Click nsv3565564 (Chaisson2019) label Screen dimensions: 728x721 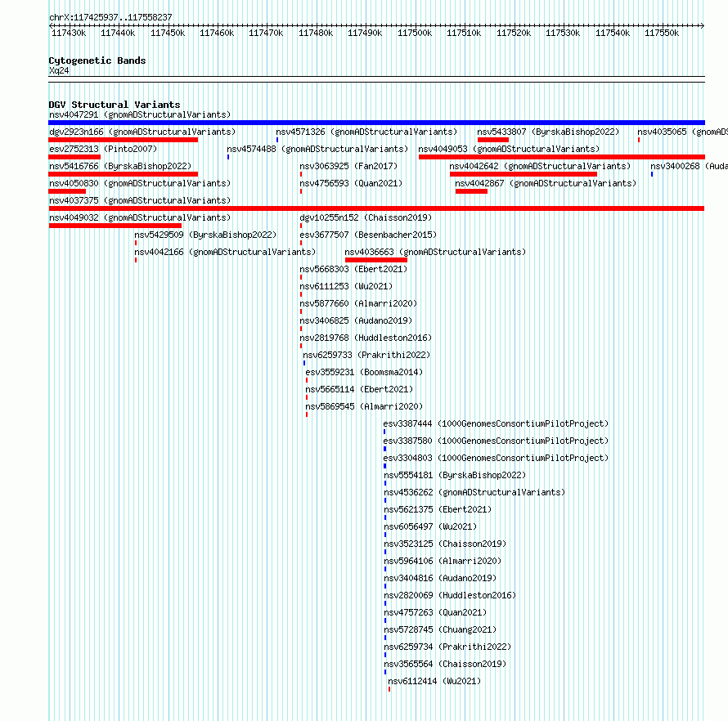pyautogui.click(x=445, y=664)
